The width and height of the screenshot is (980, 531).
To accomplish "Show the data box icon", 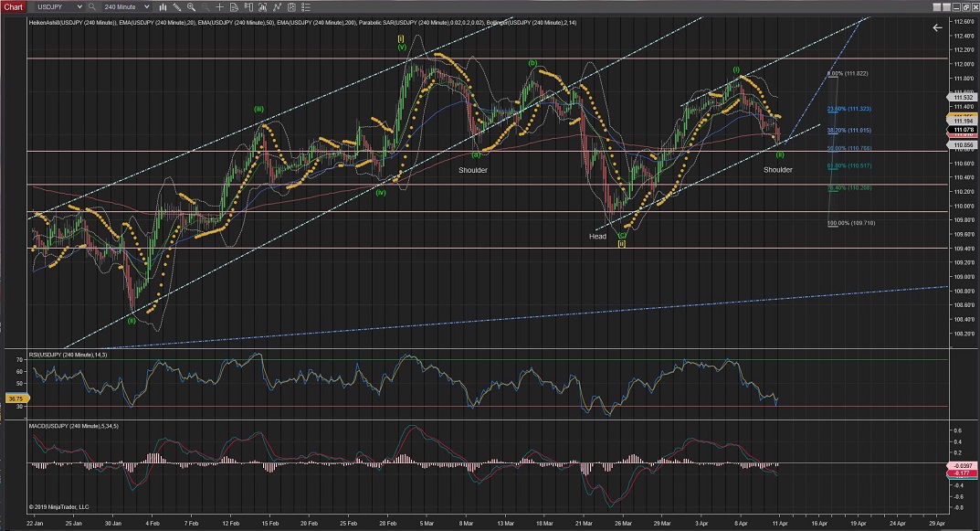I will [234, 6].
